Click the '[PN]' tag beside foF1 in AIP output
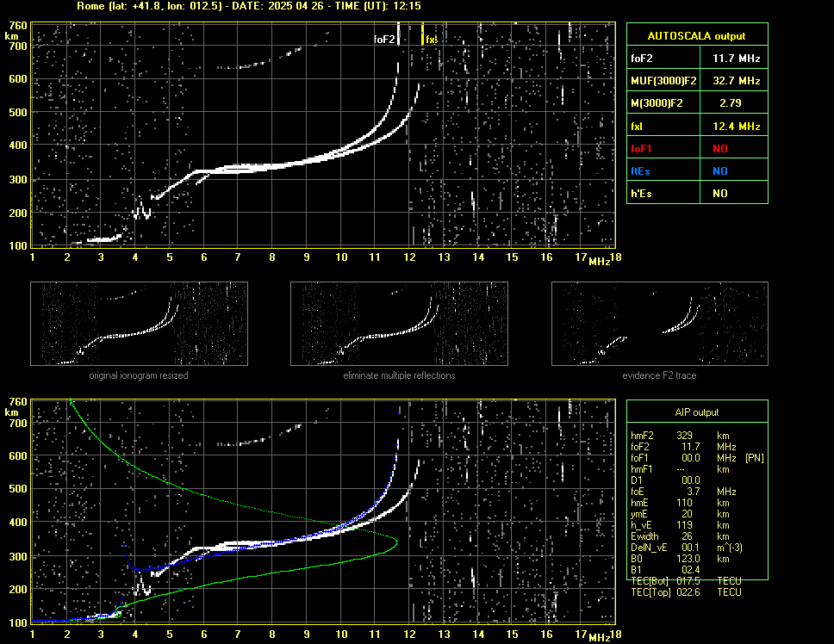Screen dimensions: 834x644 point(754,458)
